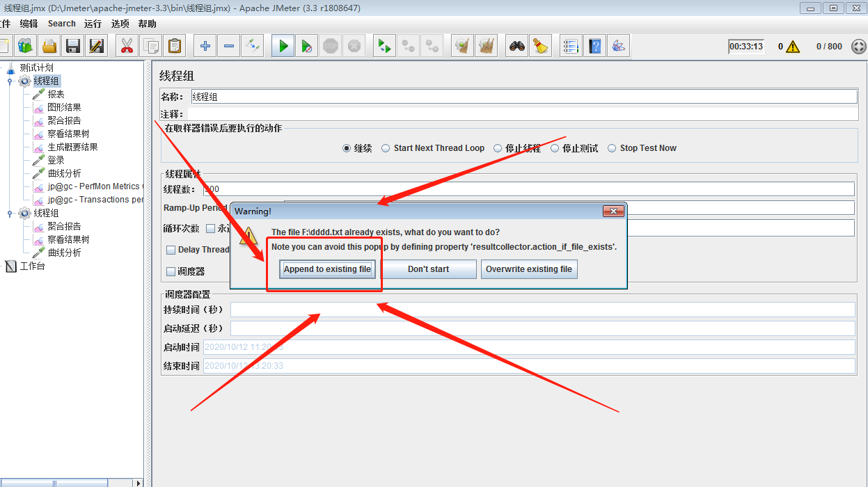
Task: Open the Search menu
Action: [x=62, y=24]
